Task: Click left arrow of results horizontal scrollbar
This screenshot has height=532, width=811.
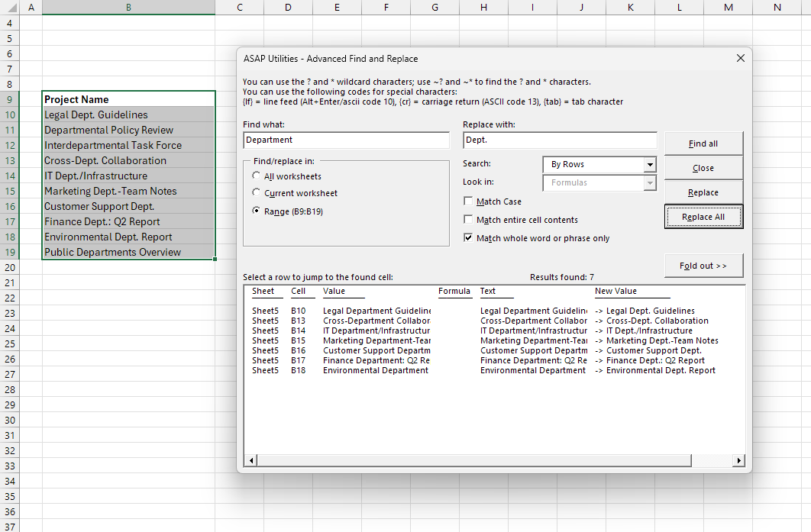Action: (251, 460)
